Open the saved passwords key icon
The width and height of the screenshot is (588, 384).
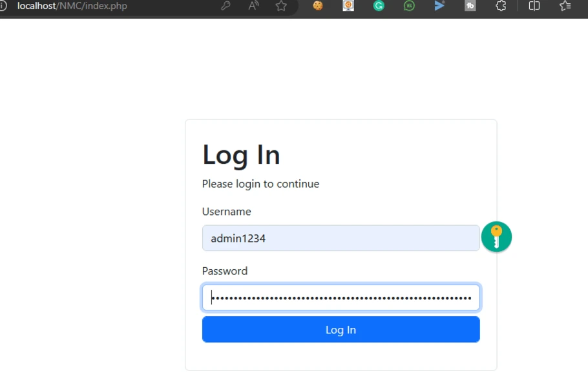pyautogui.click(x=225, y=6)
